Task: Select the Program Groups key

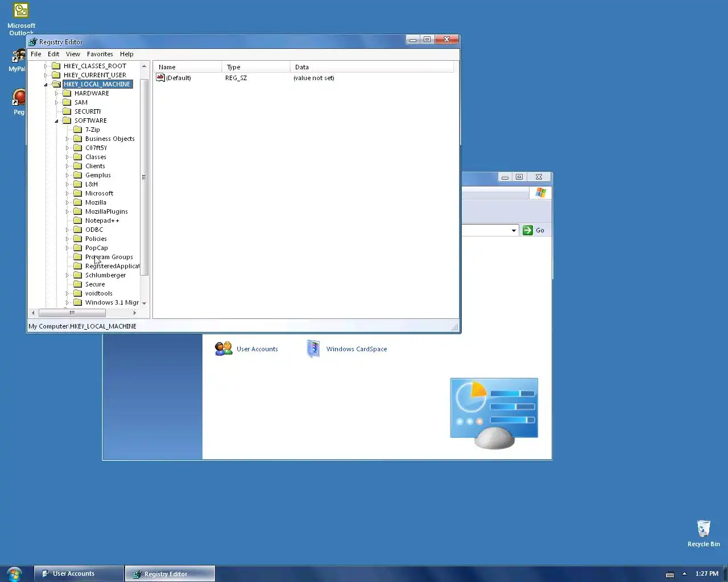Action: coord(109,257)
